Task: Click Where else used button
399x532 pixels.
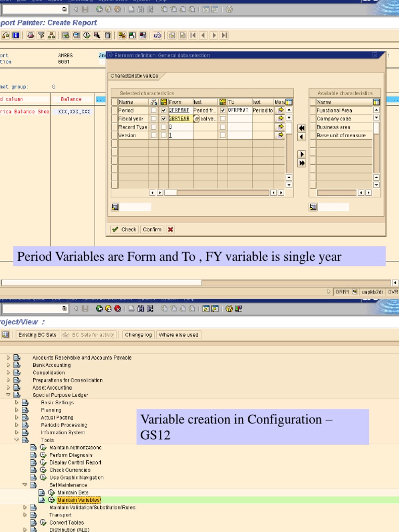Action: pos(179,335)
